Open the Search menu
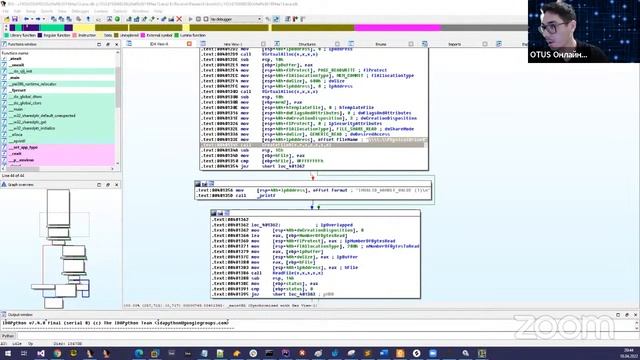This screenshot has height=360, width=640. (x=47, y=11)
